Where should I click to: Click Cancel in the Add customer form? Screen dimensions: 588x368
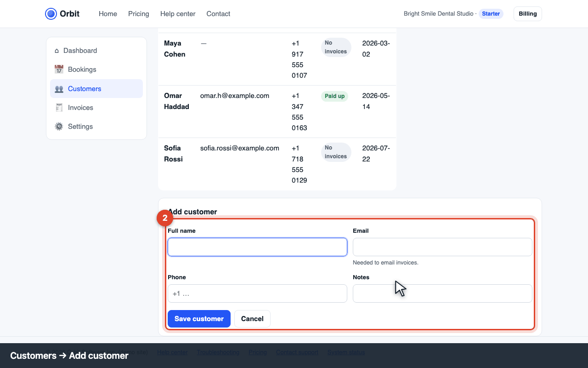point(252,319)
